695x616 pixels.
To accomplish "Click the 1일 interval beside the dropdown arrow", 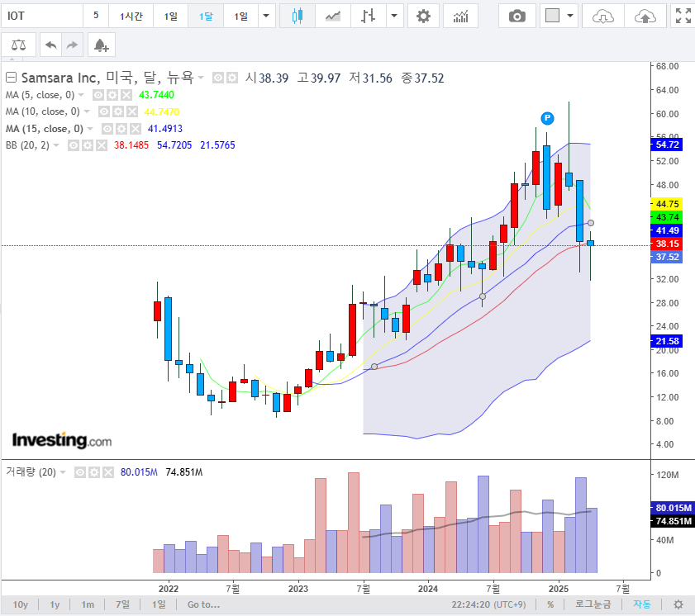I will [x=241, y=17].
